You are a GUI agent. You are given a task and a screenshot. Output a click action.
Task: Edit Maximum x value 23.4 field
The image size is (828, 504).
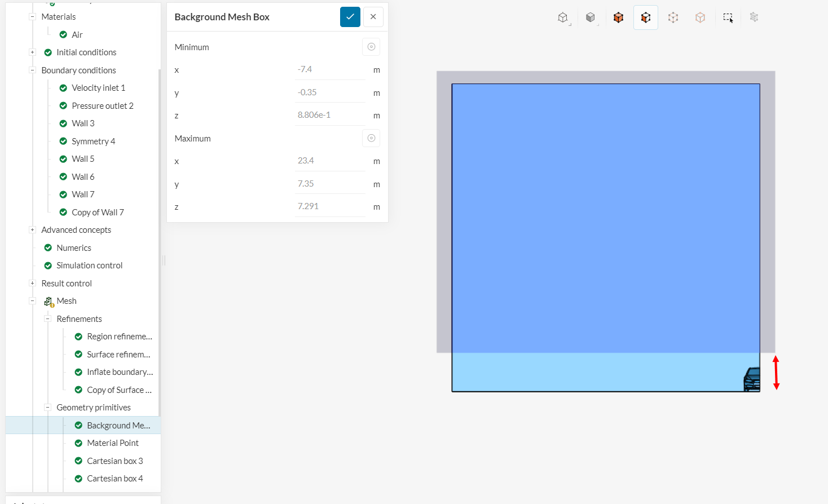click(331, 161)
